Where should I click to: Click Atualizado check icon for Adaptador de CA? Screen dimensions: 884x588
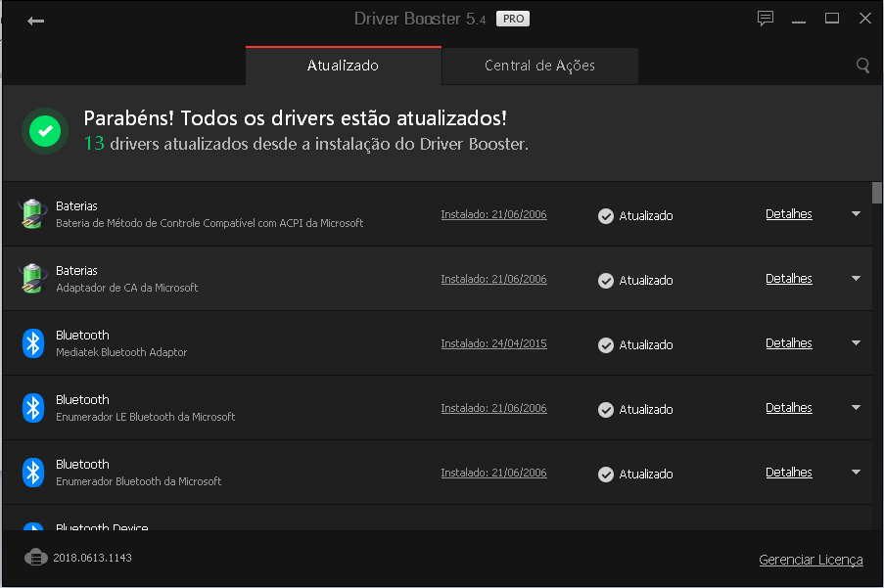pyautogui.click(x=606, y=281)
